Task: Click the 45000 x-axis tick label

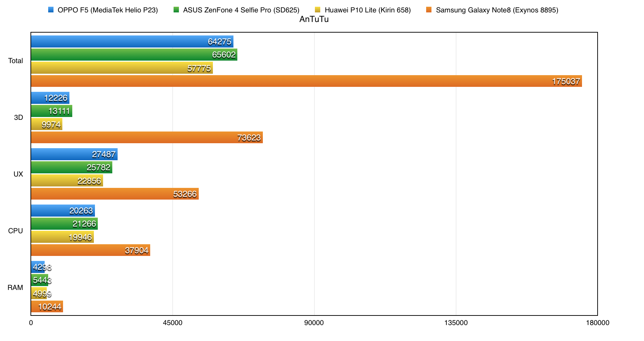Action: pos(173,323)
